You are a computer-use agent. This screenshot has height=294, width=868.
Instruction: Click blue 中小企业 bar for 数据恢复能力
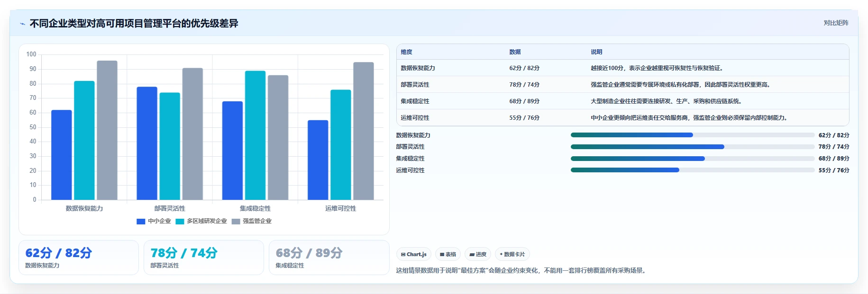point(62,155)
